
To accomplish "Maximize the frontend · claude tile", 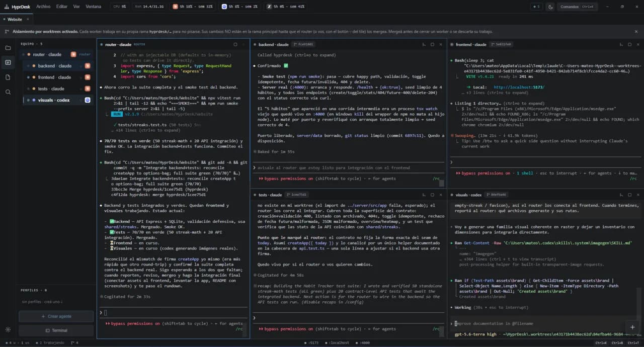I will (629, 44).
